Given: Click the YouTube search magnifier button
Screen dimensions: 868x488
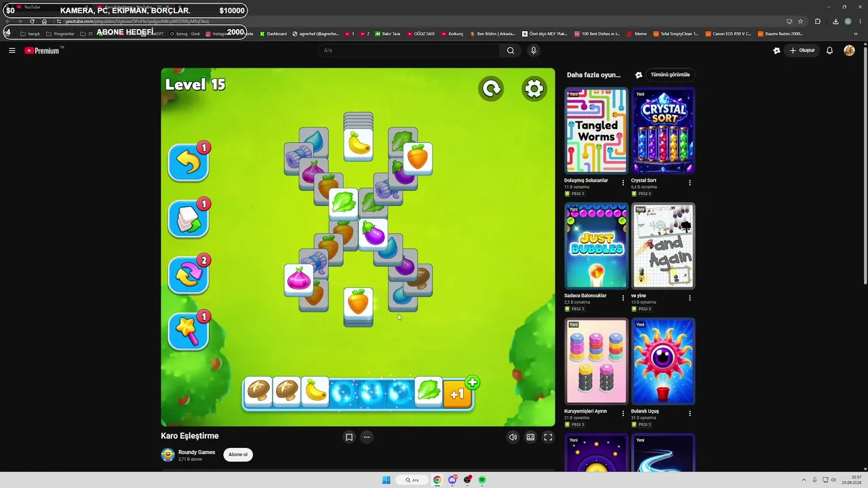Looking at the screenshot, I should coord(511,50).
